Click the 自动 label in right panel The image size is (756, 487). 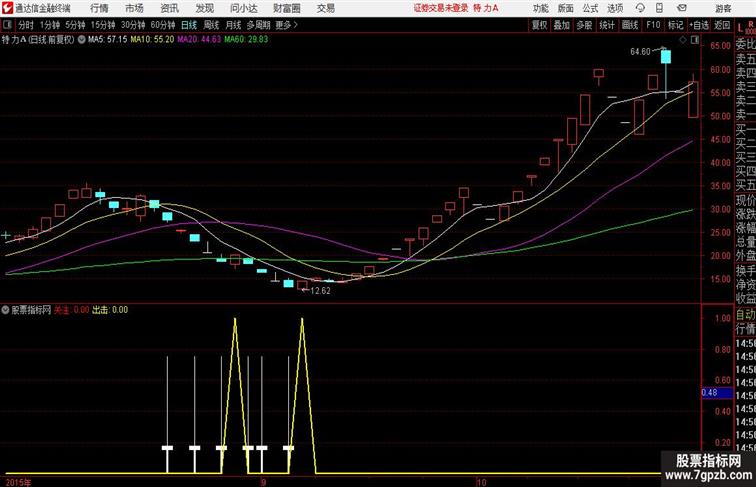745,315
